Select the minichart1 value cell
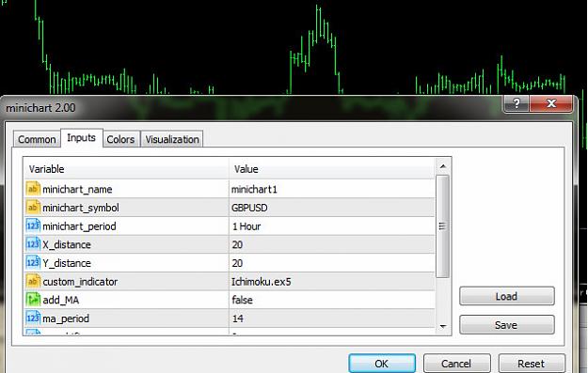 click(332, 189)
